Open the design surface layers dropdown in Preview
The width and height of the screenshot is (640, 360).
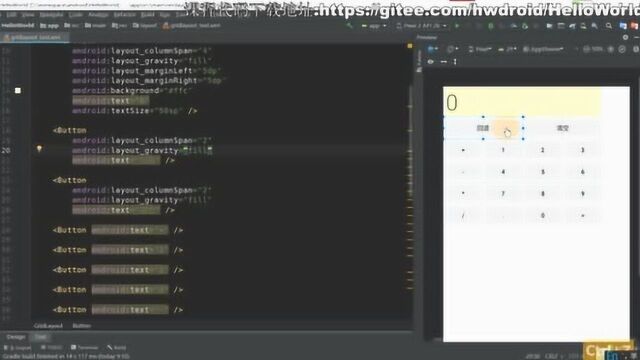tap(432, 49)
